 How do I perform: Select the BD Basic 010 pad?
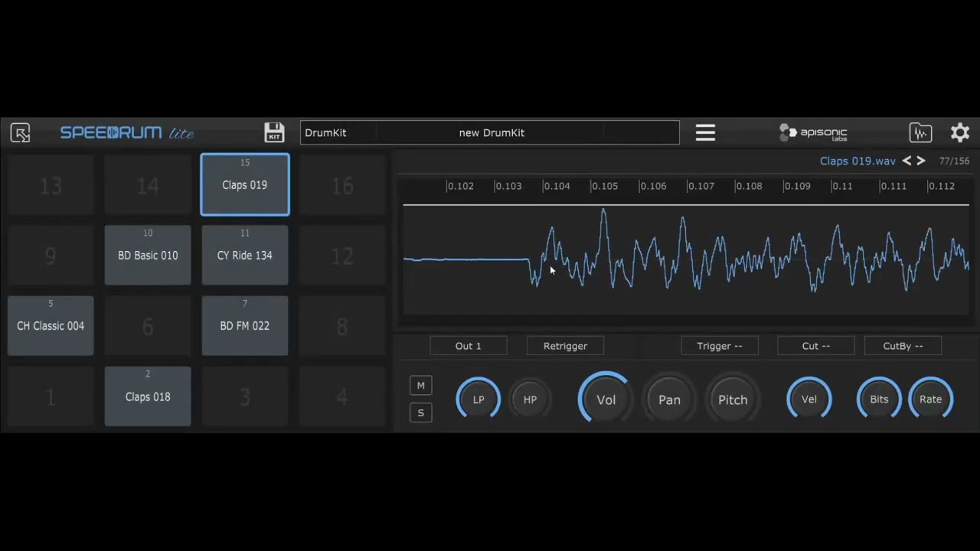(x=148, y=255)
